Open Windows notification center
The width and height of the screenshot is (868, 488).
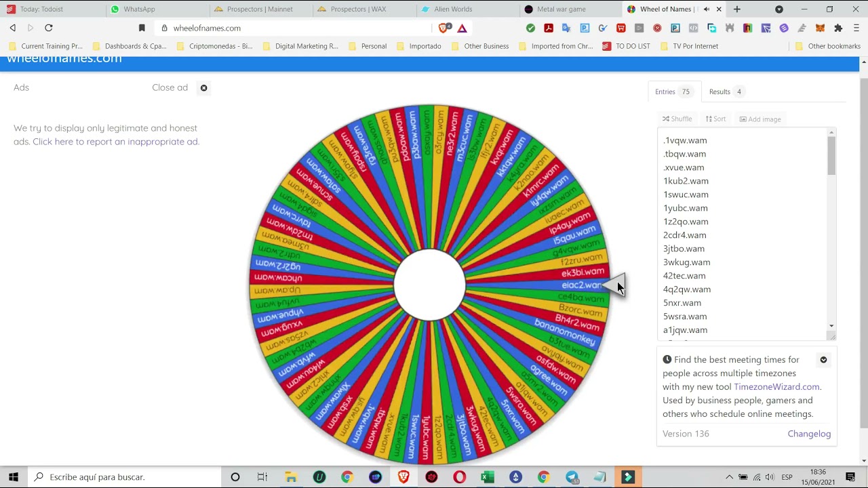point(850,477)
